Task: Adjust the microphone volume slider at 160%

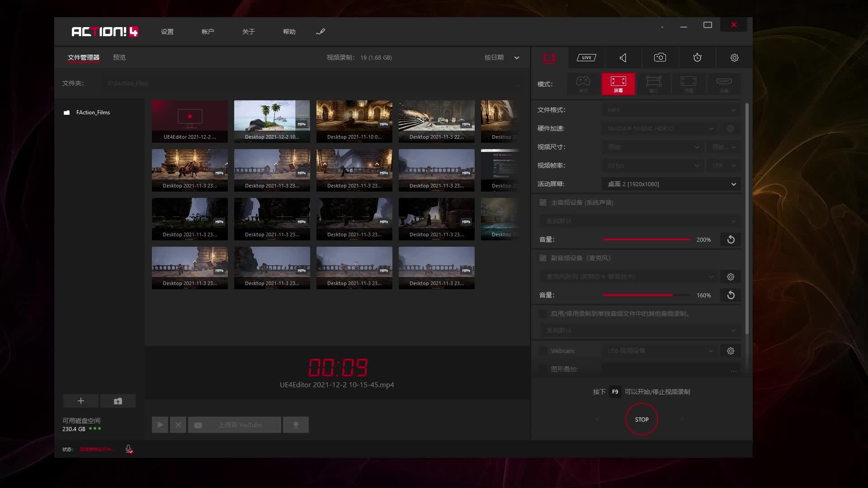Action: pyautogui.click(x=672, y=295)
